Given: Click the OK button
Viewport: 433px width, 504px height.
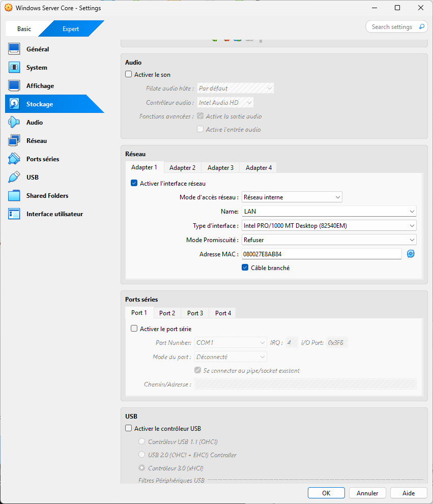Looking at the screenshot, I should point(326,493).
